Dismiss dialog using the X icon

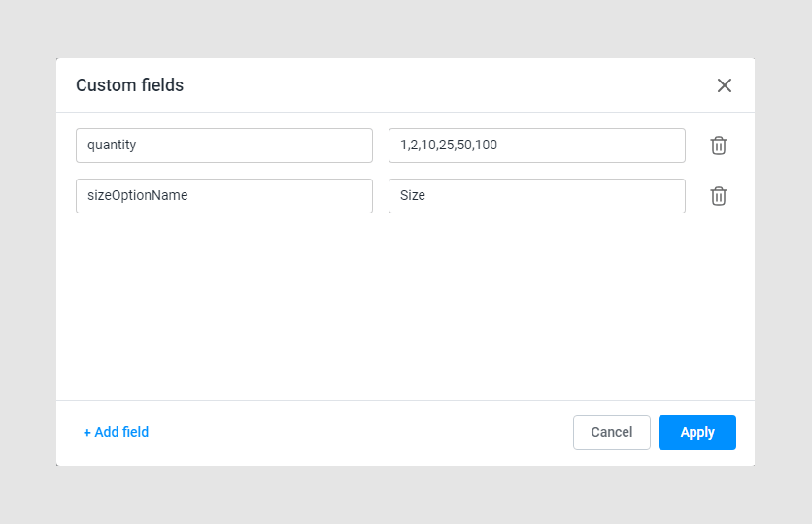724,85
